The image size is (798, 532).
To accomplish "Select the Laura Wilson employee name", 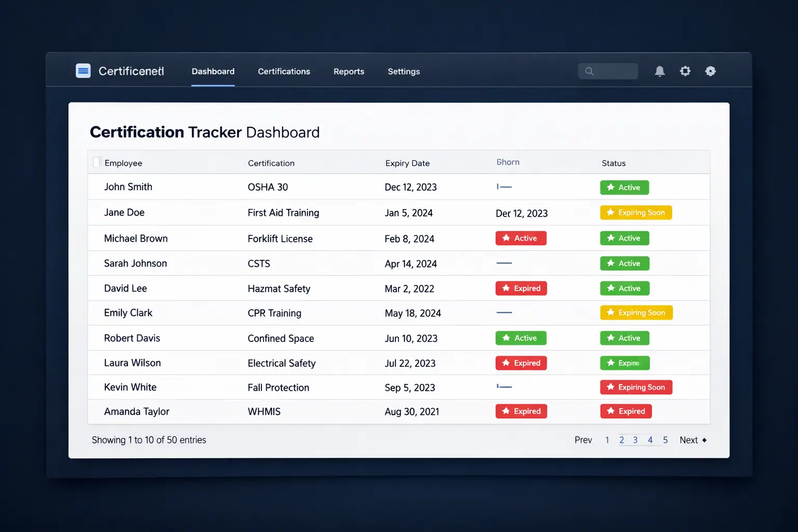I will [132, 363].
